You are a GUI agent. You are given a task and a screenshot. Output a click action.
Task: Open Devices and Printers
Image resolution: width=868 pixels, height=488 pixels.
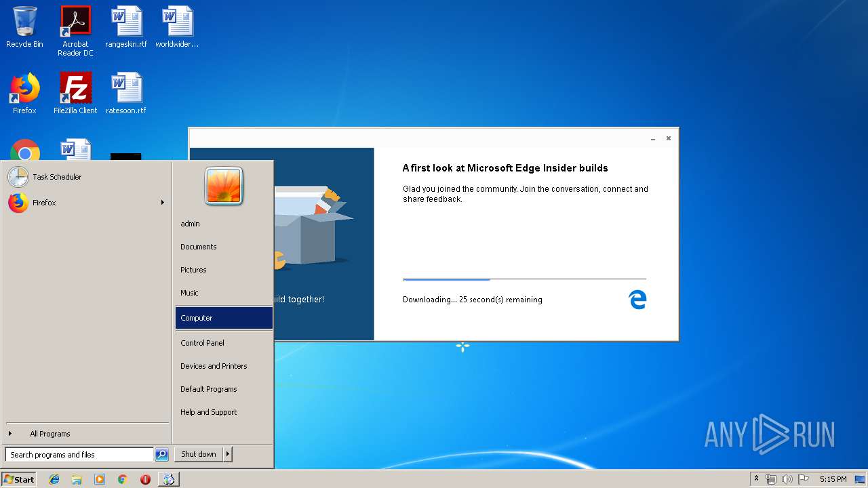(x=224, y=366)
